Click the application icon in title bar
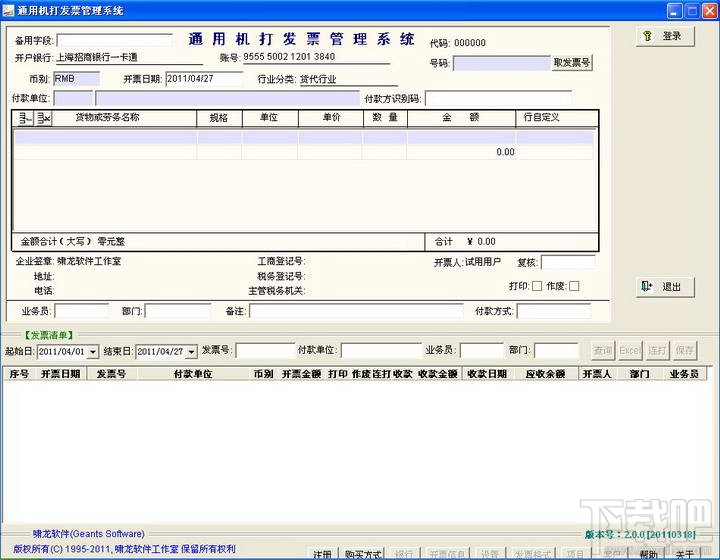The width and height of the screenshot is (720, 560). coord(8,10)
